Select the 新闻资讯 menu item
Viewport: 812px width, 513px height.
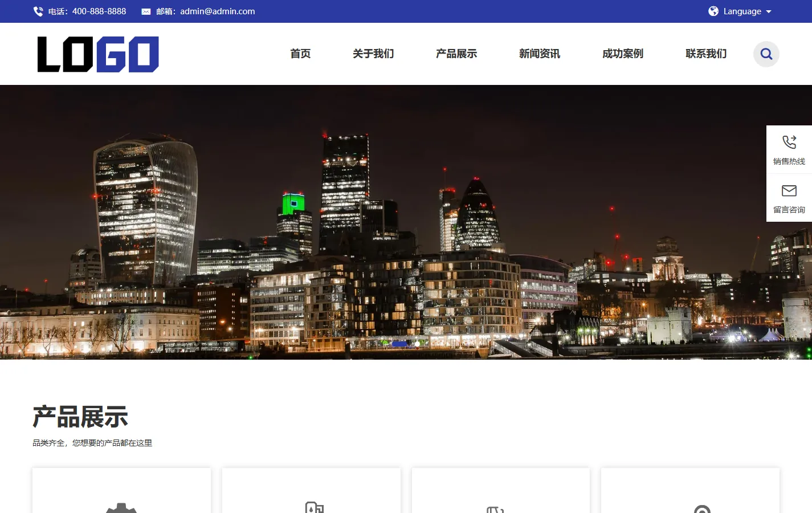pyautogui.click(x=540, y=54)
